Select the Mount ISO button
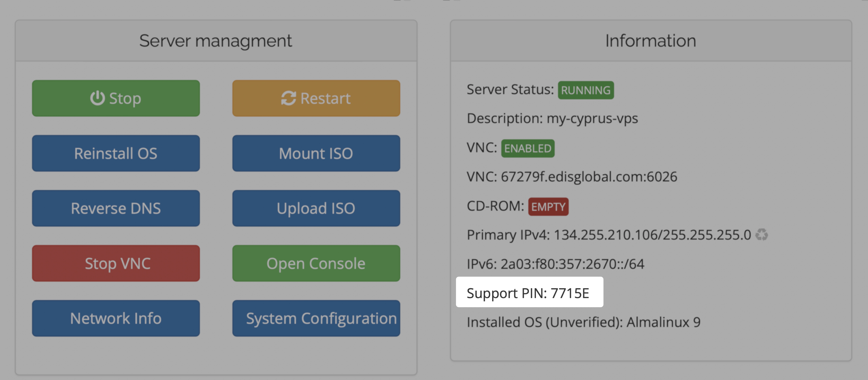Screen dimensions: 868x380 coord(316,153)
